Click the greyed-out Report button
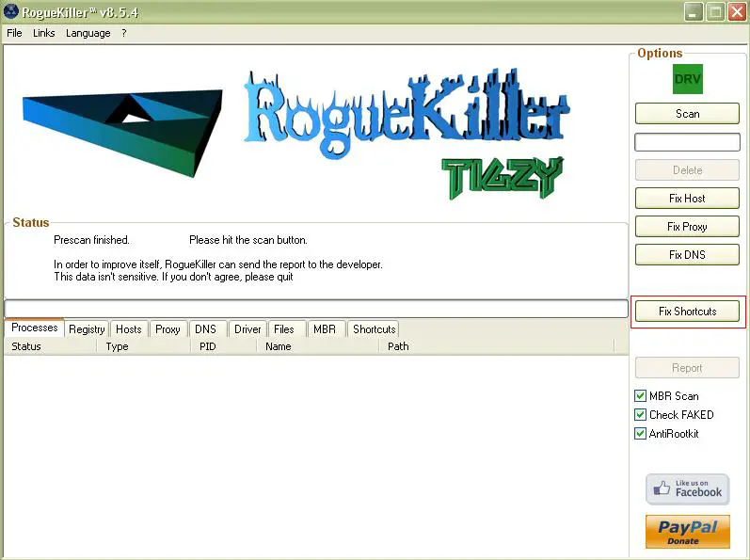Viewport: 750px width, 560px height. [x=687, y=368]
